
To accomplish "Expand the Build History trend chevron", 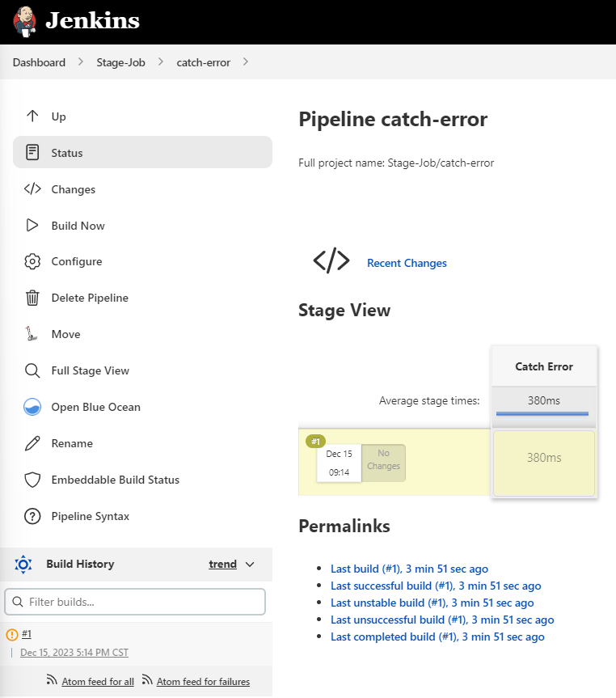I will click(x=250, y=565).
